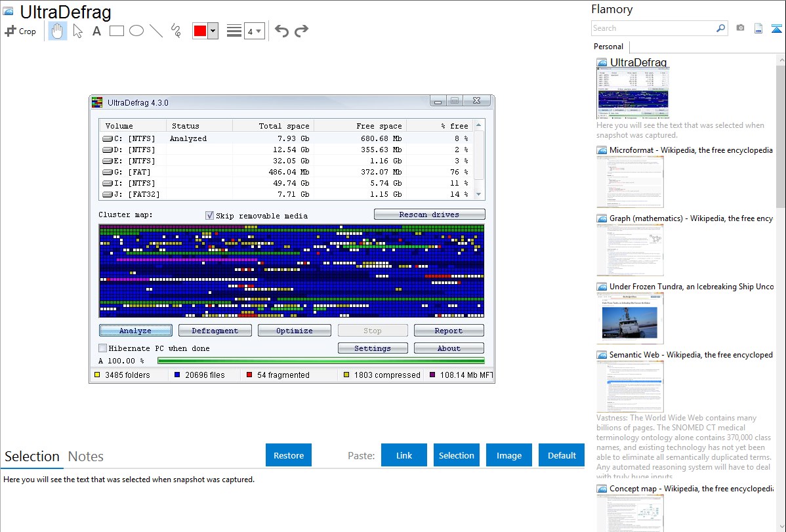Click the line thickness icon
The height and width of the screenshot is (532, 786).
(234, 31)
